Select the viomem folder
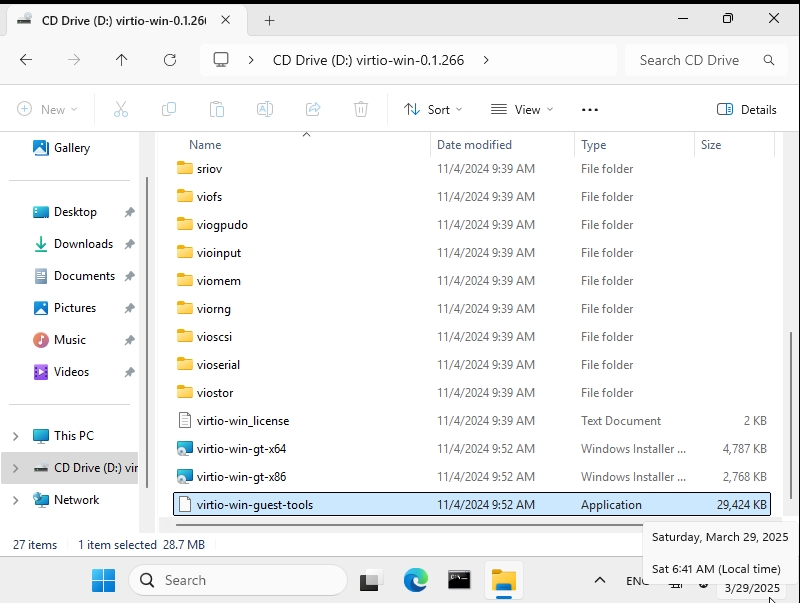Screen dimensions: 800x603 [x=472, y=281]
